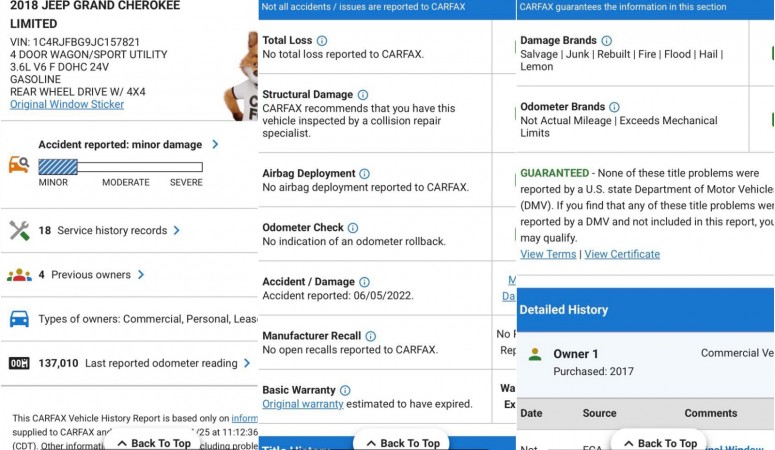Click the Airbag Deployment info icon
Image resolution: width=775 pixels, height=450 pixels.
[x=364, y=174]
